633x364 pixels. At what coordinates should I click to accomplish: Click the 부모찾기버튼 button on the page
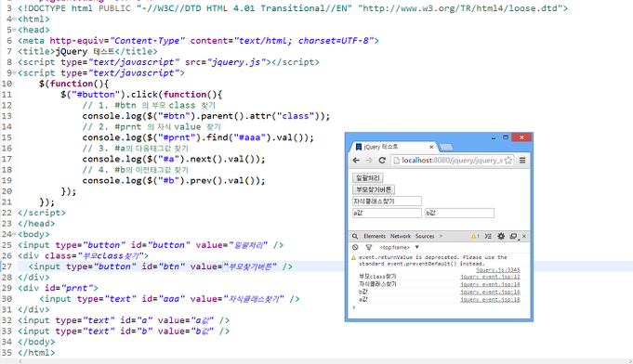pos(374,189)
